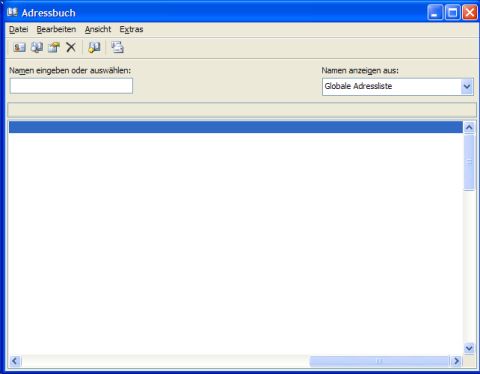The height and width of the screenshot is (374, 480).
Task: Click the New Entry contact card icon
Action: click(19, 47)
